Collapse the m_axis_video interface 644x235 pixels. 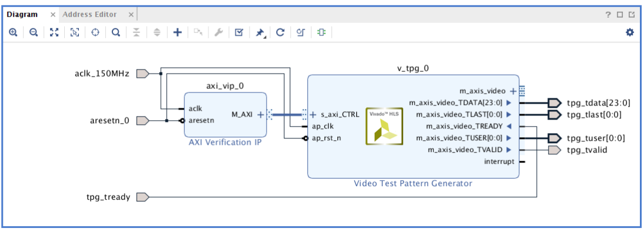pos(513,91)
